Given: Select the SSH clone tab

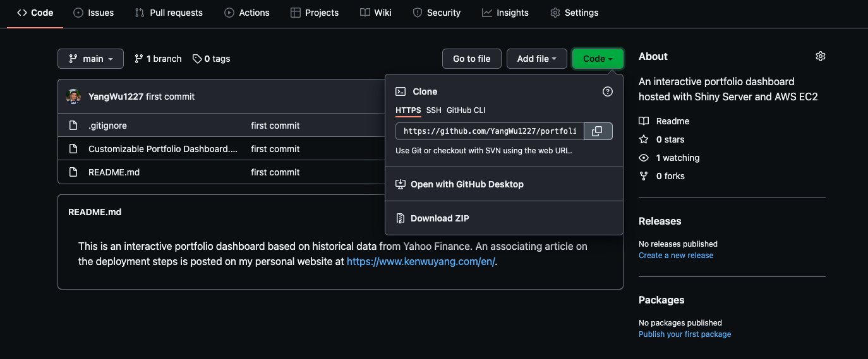Looking at the screenshot, I should point(434,110).
